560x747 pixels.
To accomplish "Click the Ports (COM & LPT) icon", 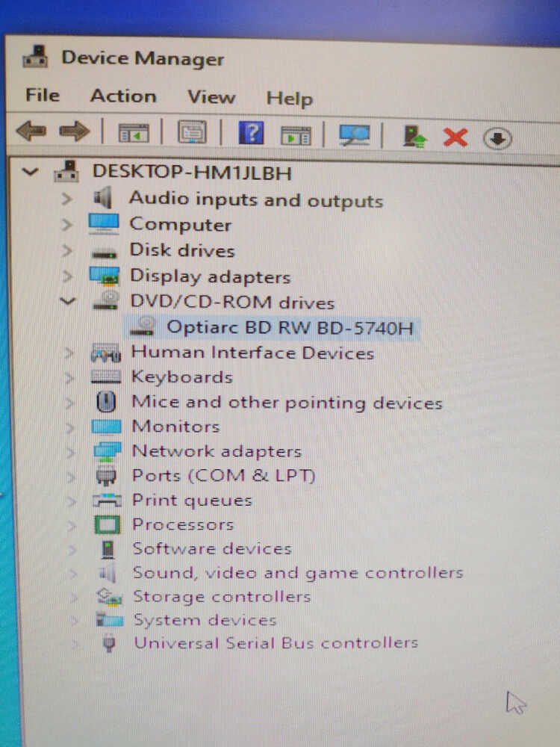I will pos(106,477).
